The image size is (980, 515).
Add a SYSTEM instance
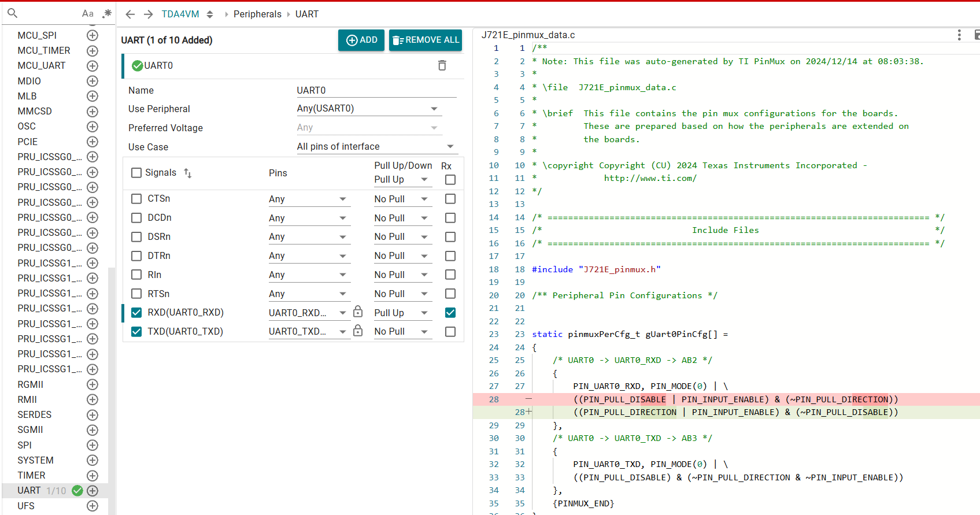93,460
